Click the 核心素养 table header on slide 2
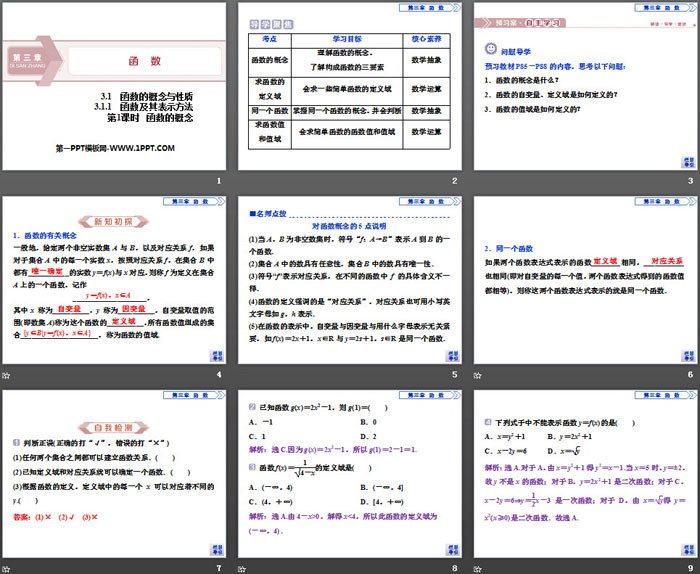Screen dimensions: 700x574 click(426, 39)
